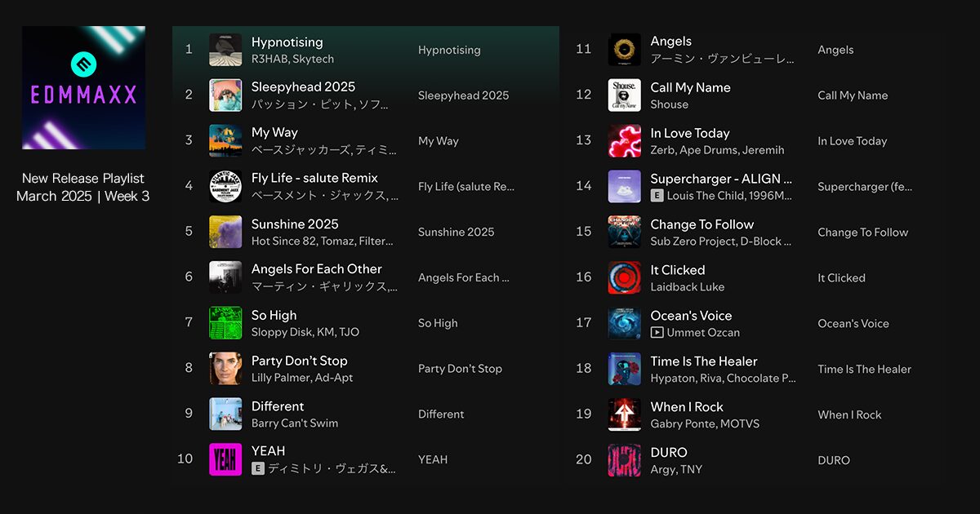Open artist line Lilly Palmer, Ad-Apt

302,378
